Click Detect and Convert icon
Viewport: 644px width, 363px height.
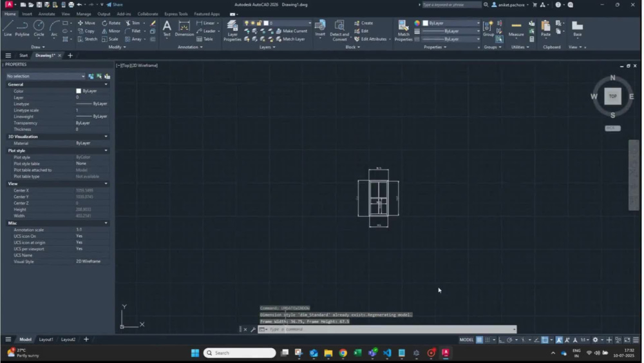(x=339, y=31)
